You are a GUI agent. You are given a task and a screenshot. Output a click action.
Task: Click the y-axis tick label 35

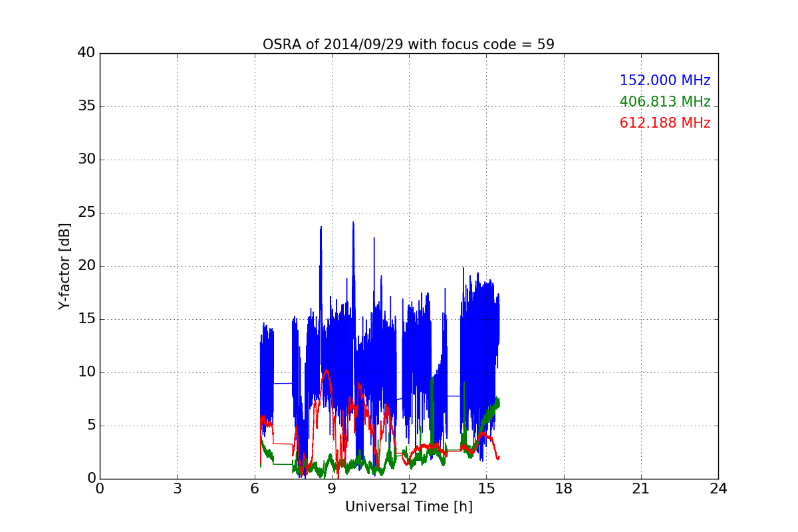coord(86,106)
